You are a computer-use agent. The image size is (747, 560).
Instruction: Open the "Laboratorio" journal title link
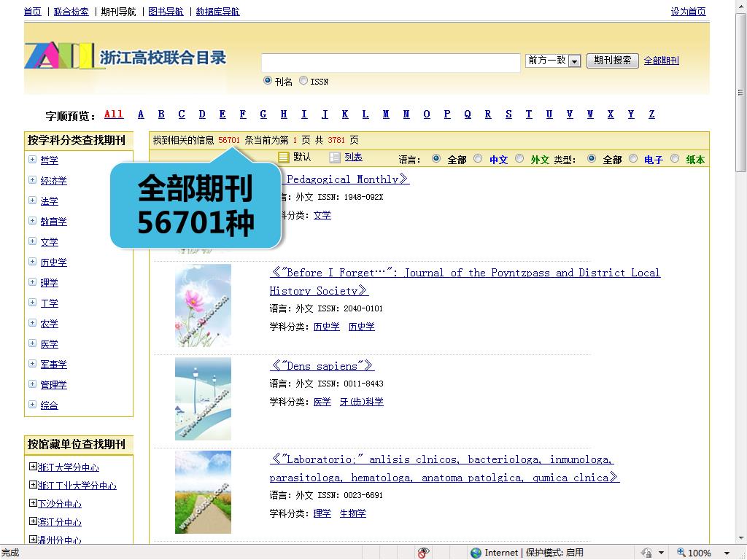[x=444, y=468]
